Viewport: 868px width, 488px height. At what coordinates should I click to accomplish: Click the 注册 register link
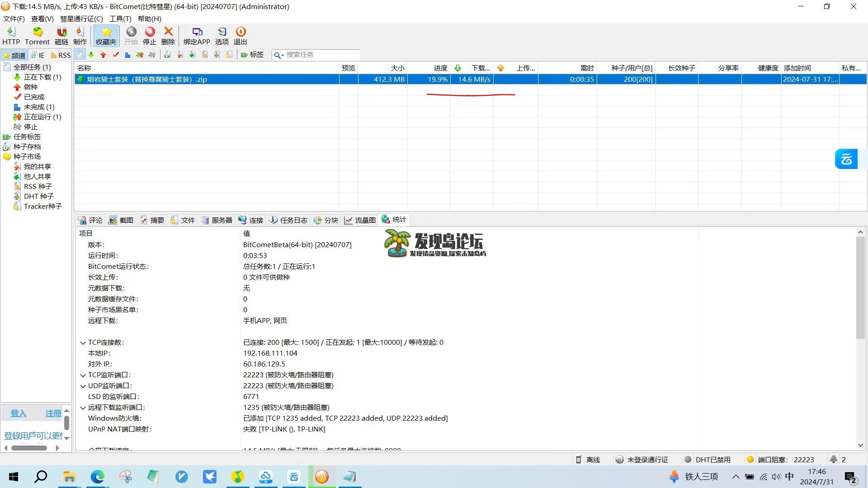coord(53,413)
